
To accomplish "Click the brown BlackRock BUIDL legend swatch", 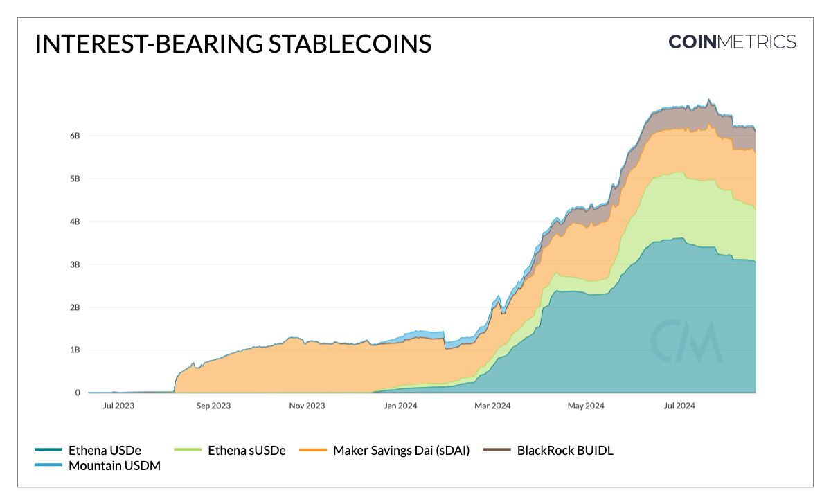I will coord(497,451).
